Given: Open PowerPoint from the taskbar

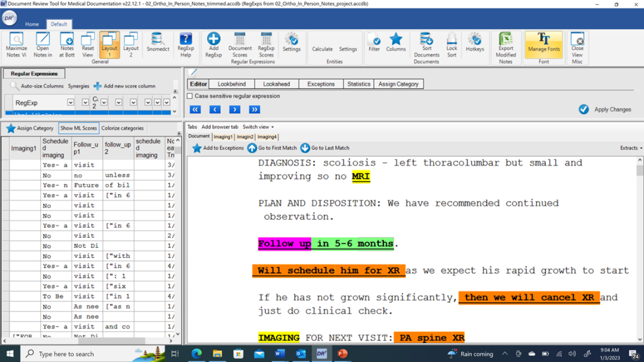Looking at the screenshot, I should 342,354.
